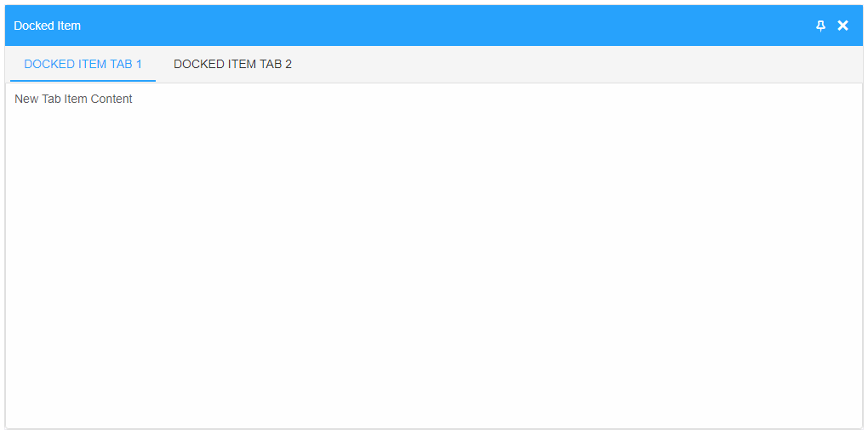Open the second docked item tab
Viewport: 868px width, 435px height.
click(x=232, y=64)
